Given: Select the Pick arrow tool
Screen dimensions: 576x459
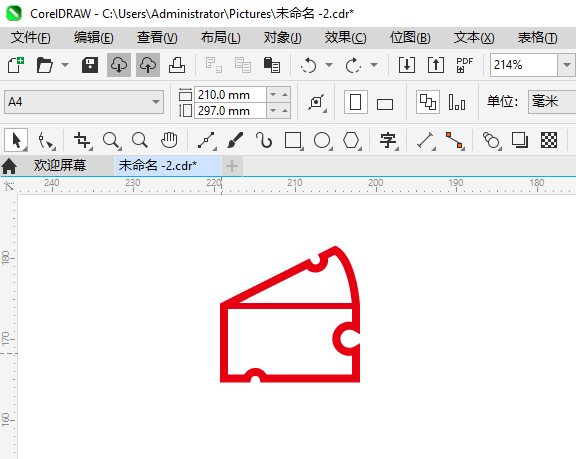Looking at the screenshot, I should click(x=16, y=140).
